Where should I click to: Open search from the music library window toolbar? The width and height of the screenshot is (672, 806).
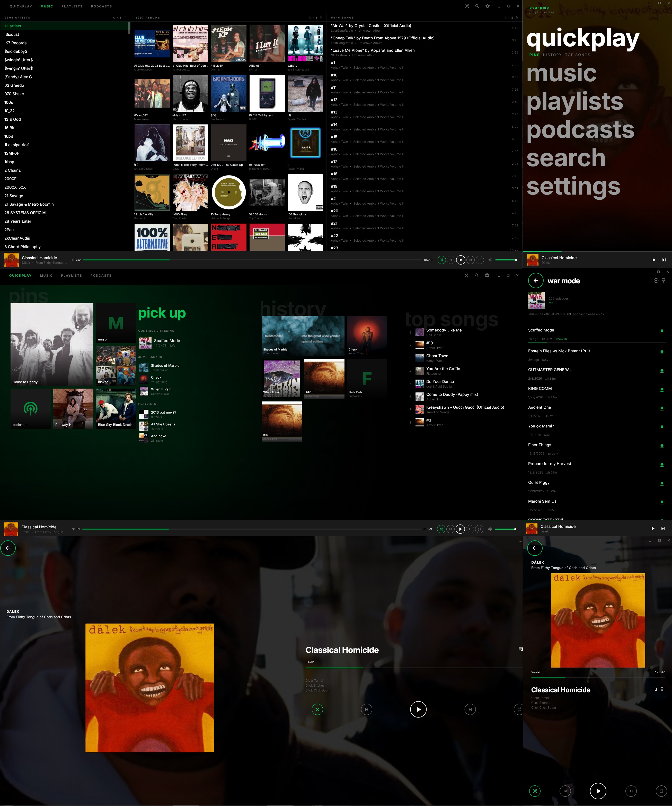[x=477, y=6]
